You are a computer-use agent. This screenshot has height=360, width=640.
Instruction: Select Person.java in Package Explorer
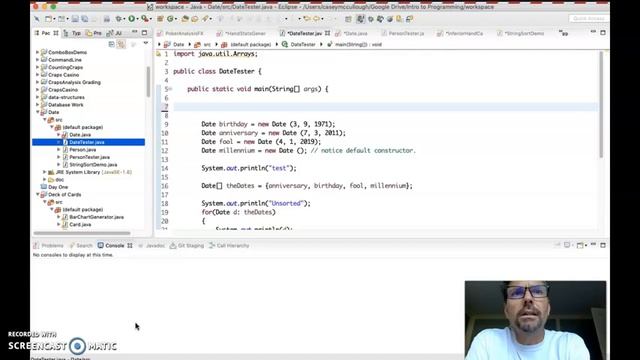coord(82,150)
